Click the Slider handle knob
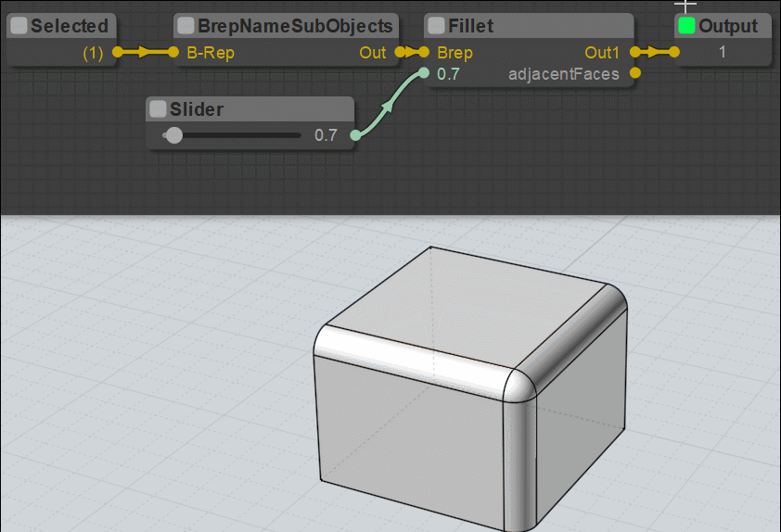The height and width of the screenshot is (532, 781). (173, 135)
